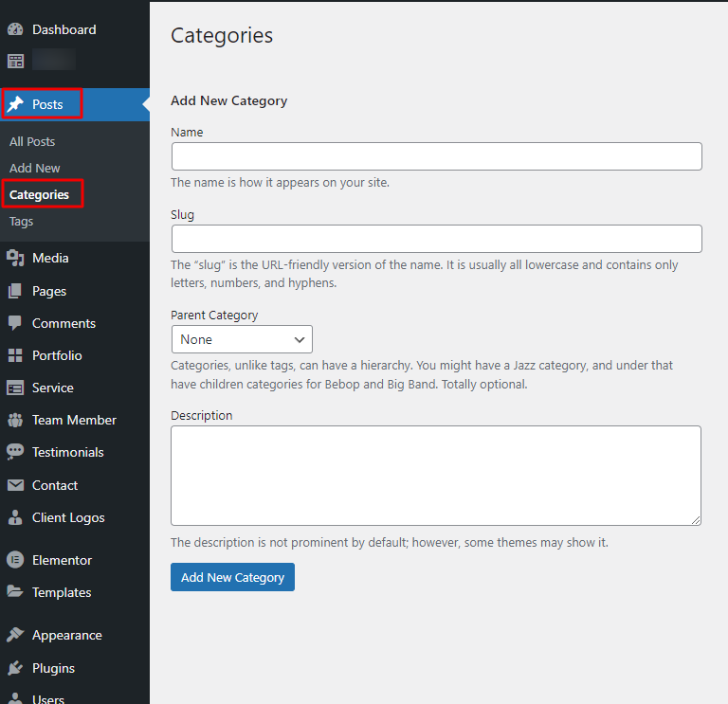Click the Plugins plug icon

point(15,668)
